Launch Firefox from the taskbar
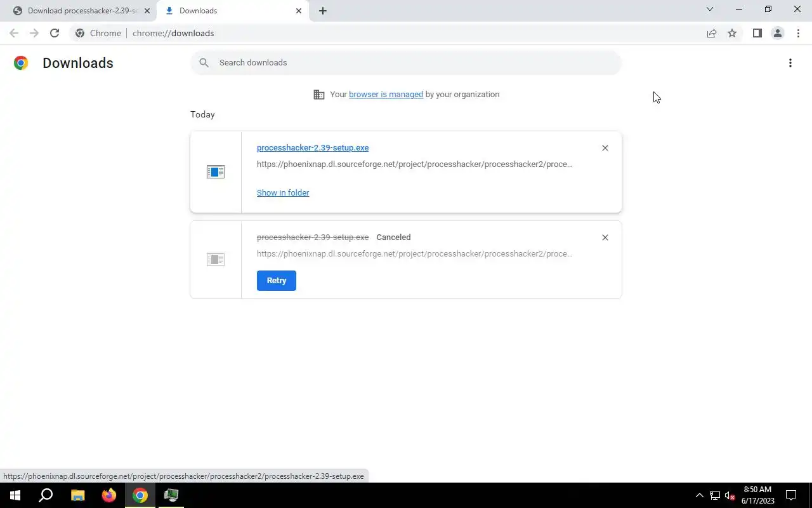The height and width of the screenshot is (508, 812). pos(109,495)
